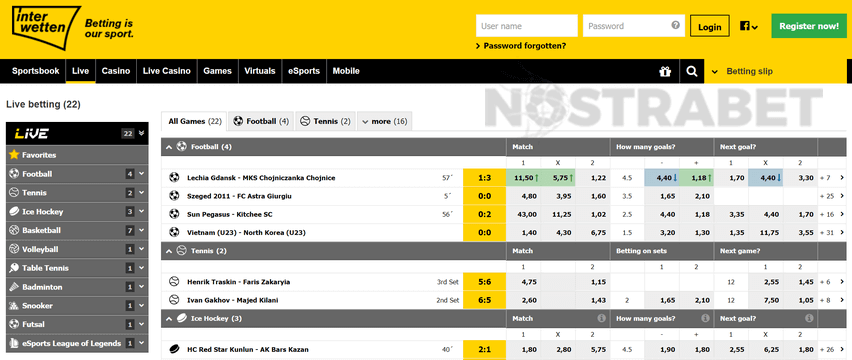This screenshot has width=852, height=360.
Task: Switch to the Tennis (2) tab
Action: [326, 122]
